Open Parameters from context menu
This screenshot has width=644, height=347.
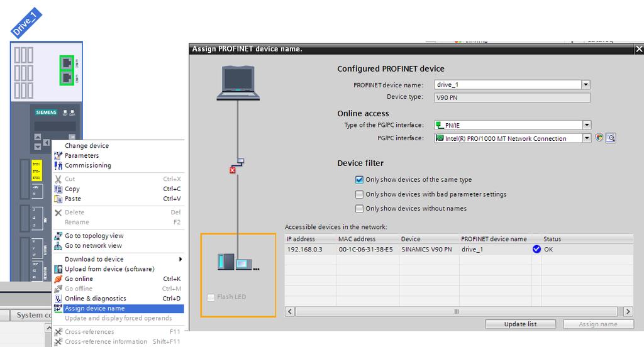point(118,156)
